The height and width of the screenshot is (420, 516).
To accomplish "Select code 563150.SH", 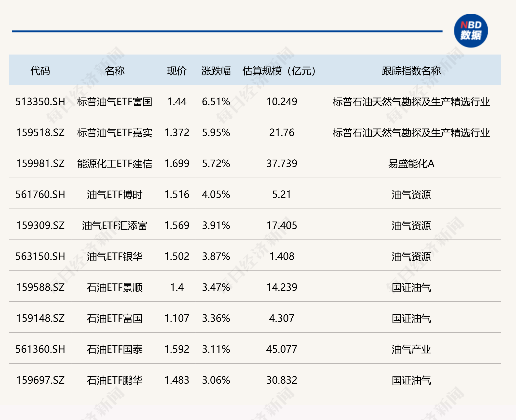I will click(x=40, y=256).
